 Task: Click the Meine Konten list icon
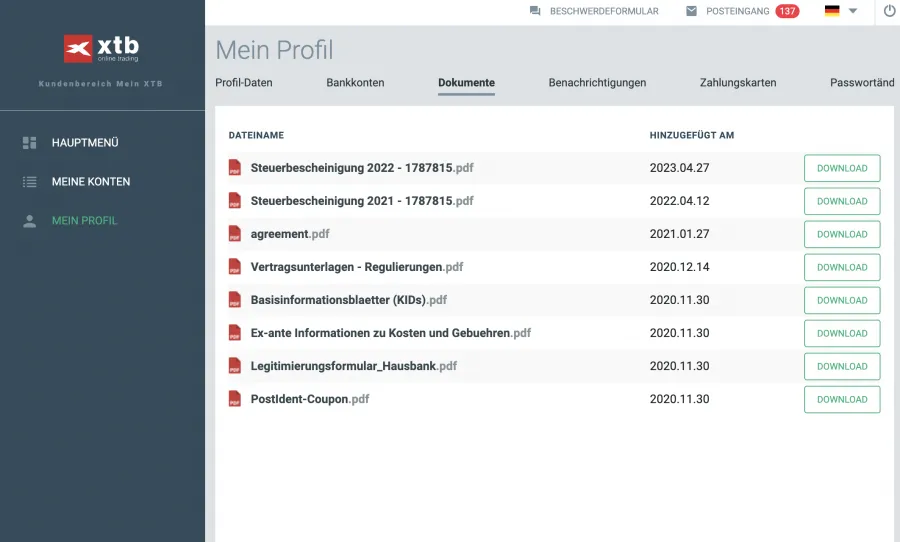click(30, 182)
